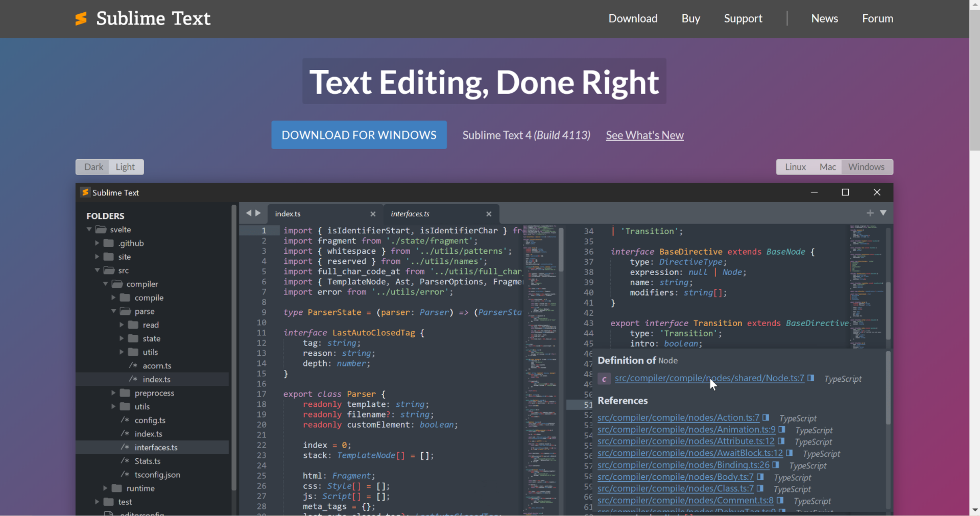Select config.ts in the sidebar
The image size is (980, 516).
click(x=150, y=420)
